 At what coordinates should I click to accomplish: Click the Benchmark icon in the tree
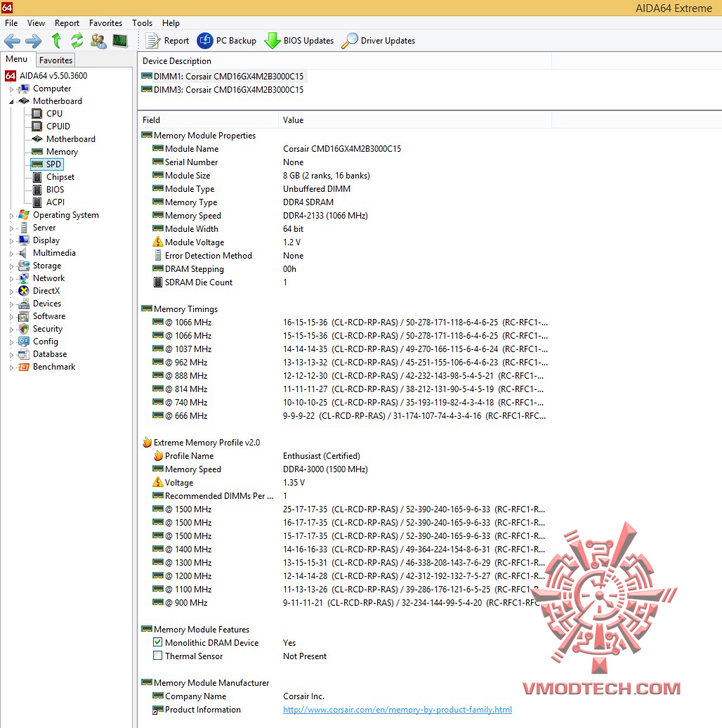pos(24,367)
